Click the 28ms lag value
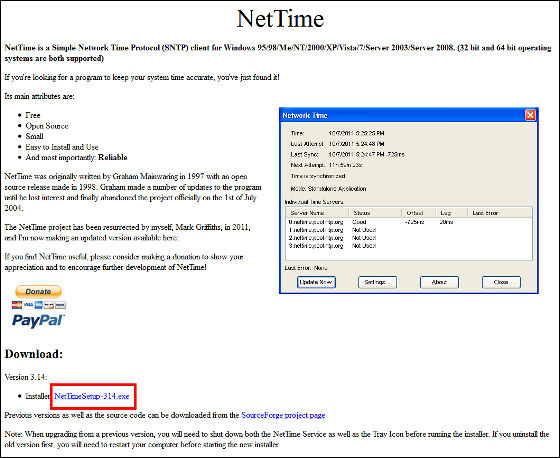 446,222
